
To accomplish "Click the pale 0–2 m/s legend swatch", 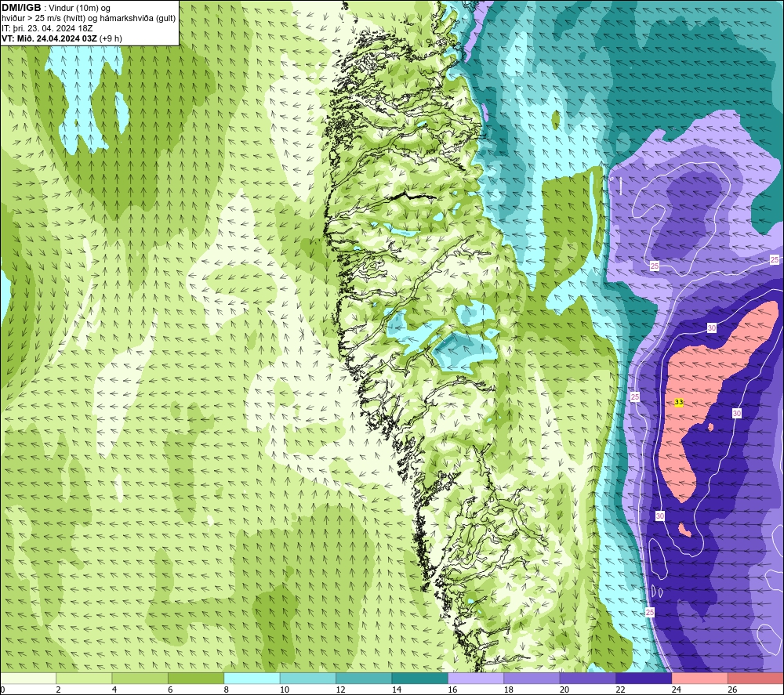I will [x=28, y=678].
